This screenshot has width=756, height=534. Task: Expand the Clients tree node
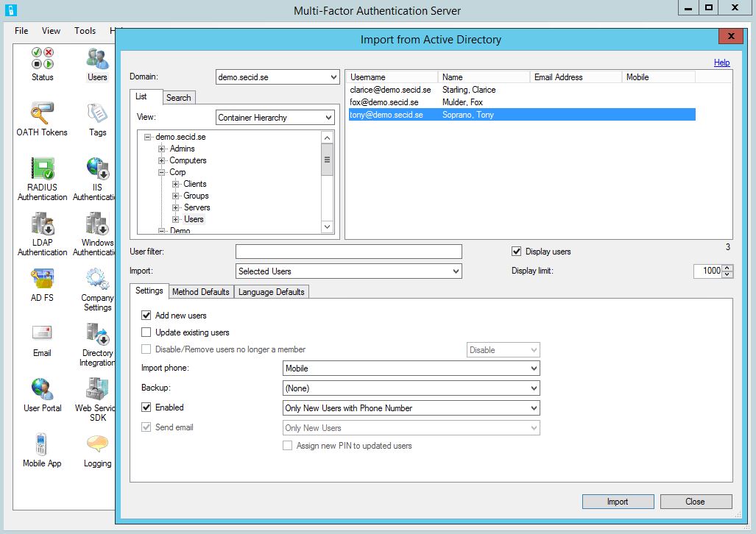[175, 184]
